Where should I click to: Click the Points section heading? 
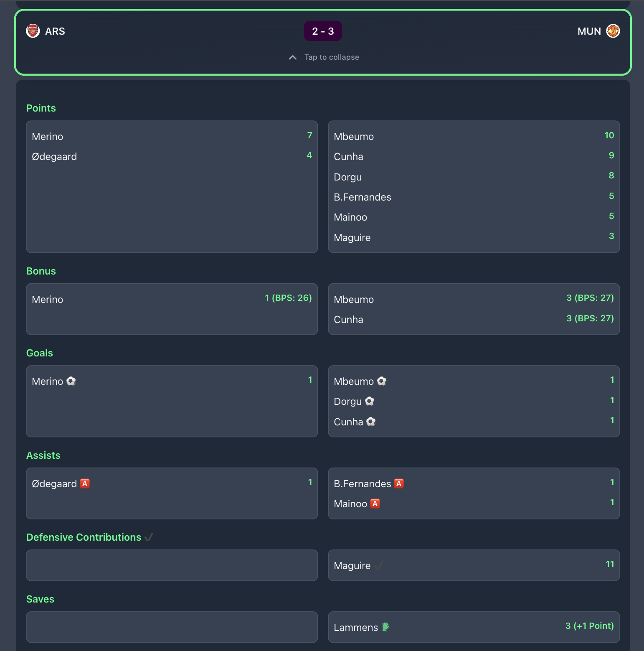tap(41, 108)
